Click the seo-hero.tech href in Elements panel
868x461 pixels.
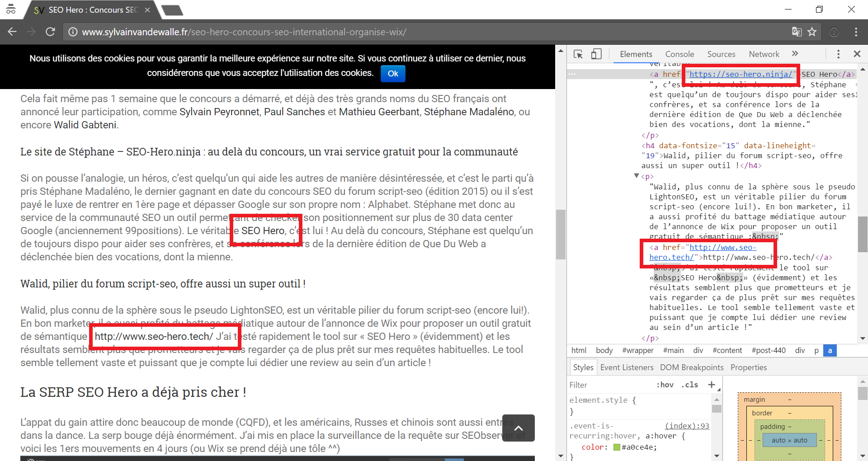[703, 252]
